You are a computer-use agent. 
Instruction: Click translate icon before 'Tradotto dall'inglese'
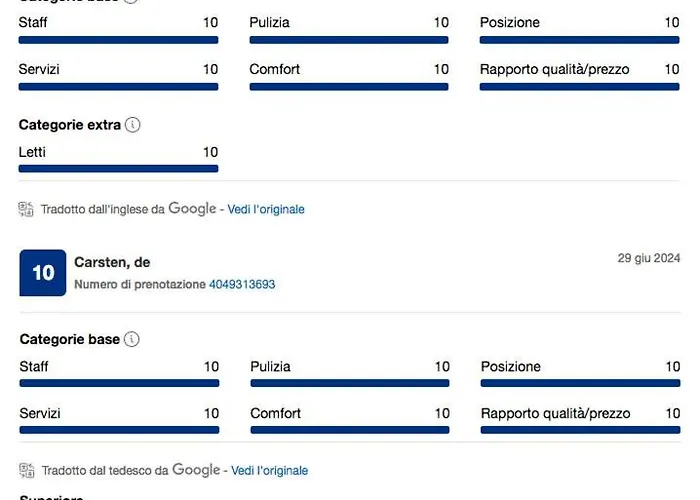coord(27,209)
